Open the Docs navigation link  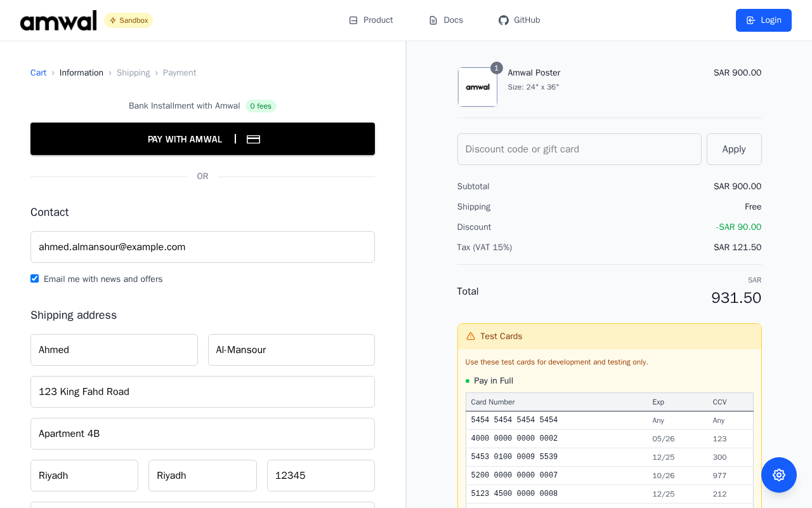[446, 20]
